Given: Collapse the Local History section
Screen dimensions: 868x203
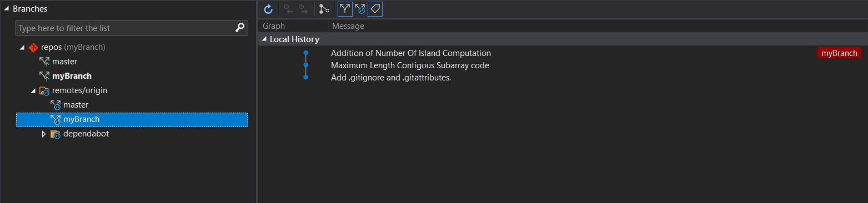Looking at the screenshot, I should 264,40.
